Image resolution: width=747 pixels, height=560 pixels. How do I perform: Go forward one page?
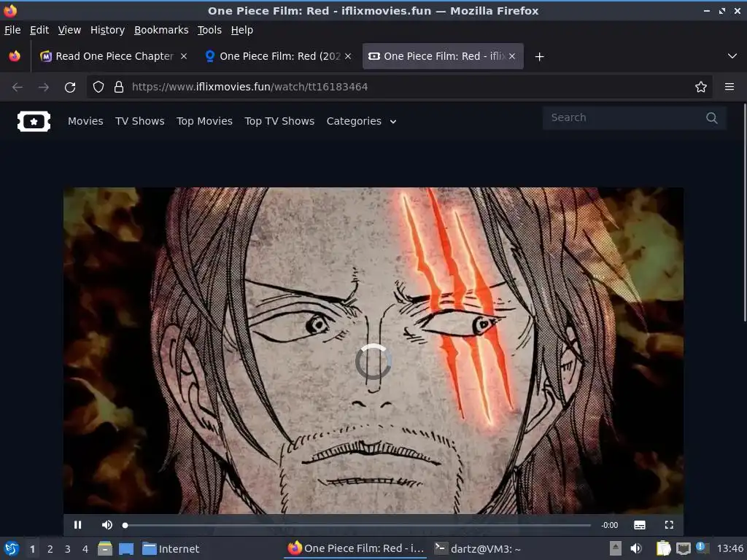43,87
